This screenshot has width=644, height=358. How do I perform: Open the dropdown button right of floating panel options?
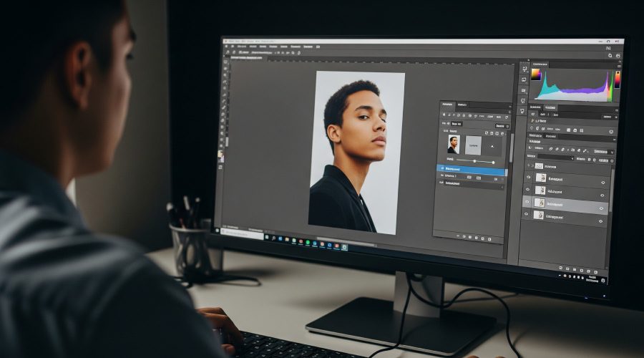(502, 126)
